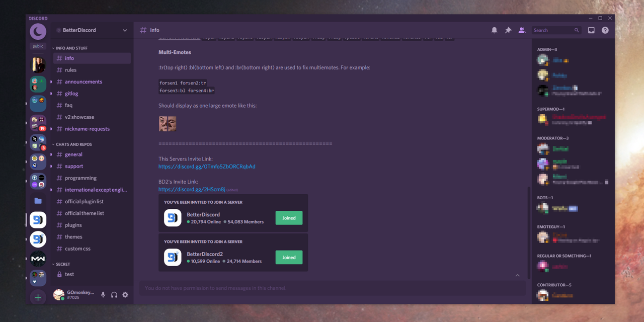Open the Help question mark icon

tap(605, 30)
